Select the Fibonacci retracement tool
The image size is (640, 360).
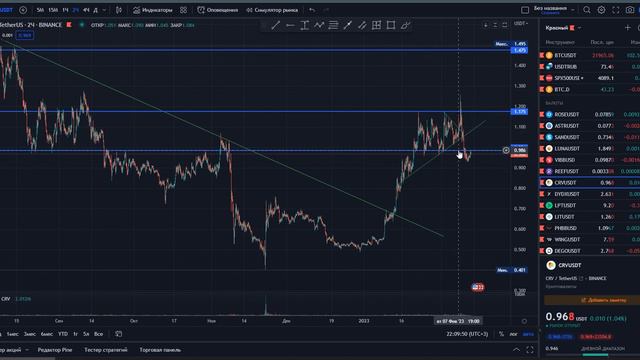click(333, 25)
